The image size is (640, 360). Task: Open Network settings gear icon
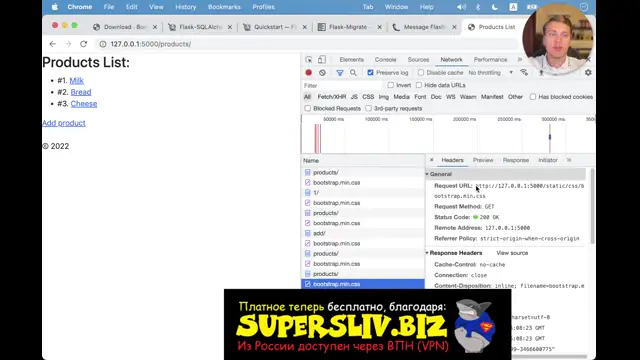coord(588,73)
